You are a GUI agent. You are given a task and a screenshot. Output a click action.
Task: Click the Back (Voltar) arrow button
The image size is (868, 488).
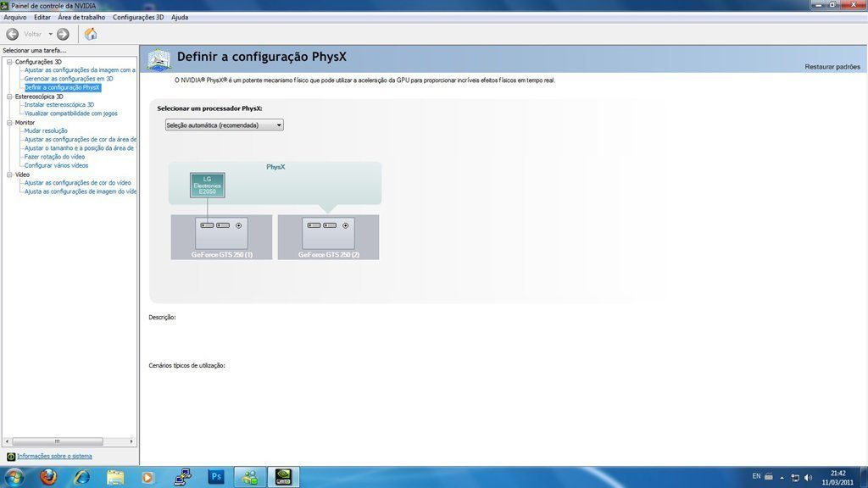12,34
